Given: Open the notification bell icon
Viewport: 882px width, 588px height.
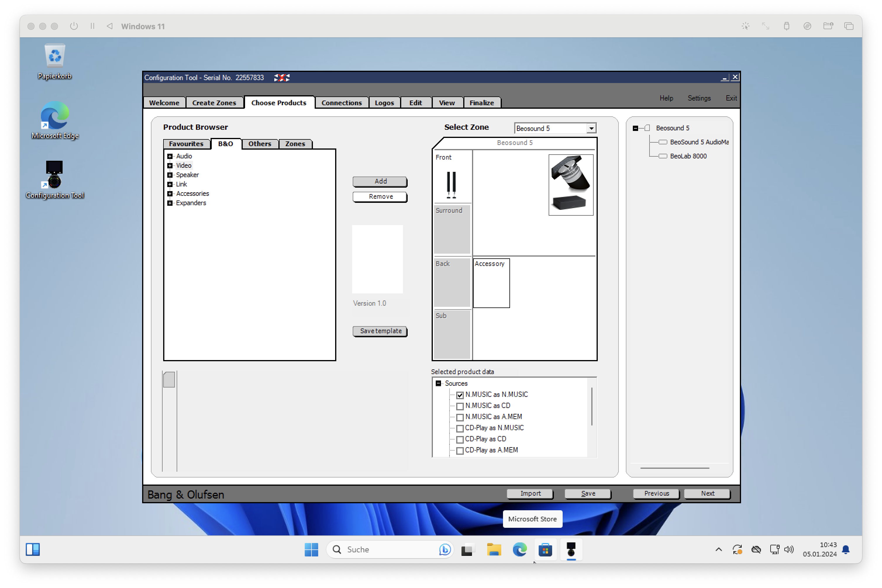Looking at the screenshot, I should point(846,549).
